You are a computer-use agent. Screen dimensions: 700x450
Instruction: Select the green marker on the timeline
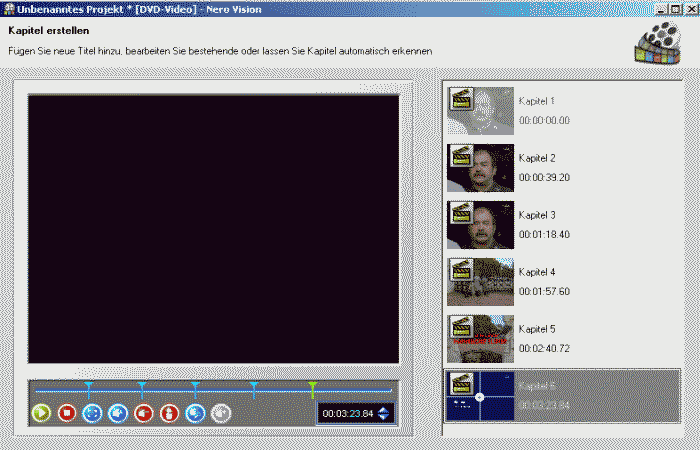click(x=313, y=386)
